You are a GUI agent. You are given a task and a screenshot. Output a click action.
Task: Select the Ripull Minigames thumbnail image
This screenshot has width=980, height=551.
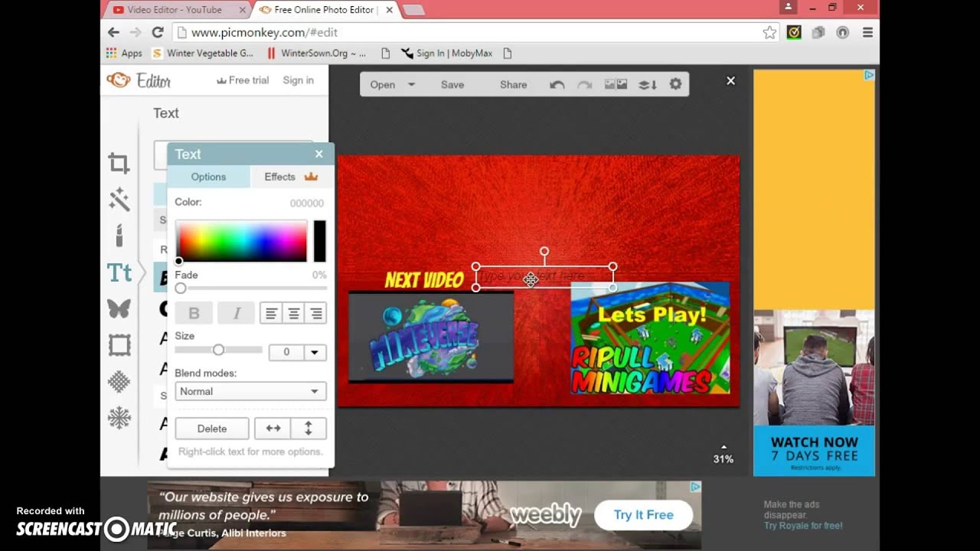click(650, 337)
